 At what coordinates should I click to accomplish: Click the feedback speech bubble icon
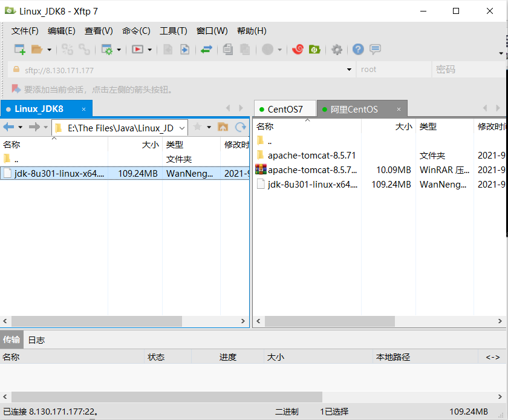[x=375, y=49]
